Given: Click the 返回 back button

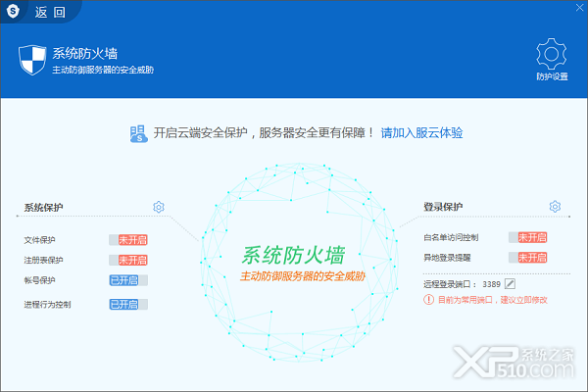Looking at the screenshot, I should point(50,13).
